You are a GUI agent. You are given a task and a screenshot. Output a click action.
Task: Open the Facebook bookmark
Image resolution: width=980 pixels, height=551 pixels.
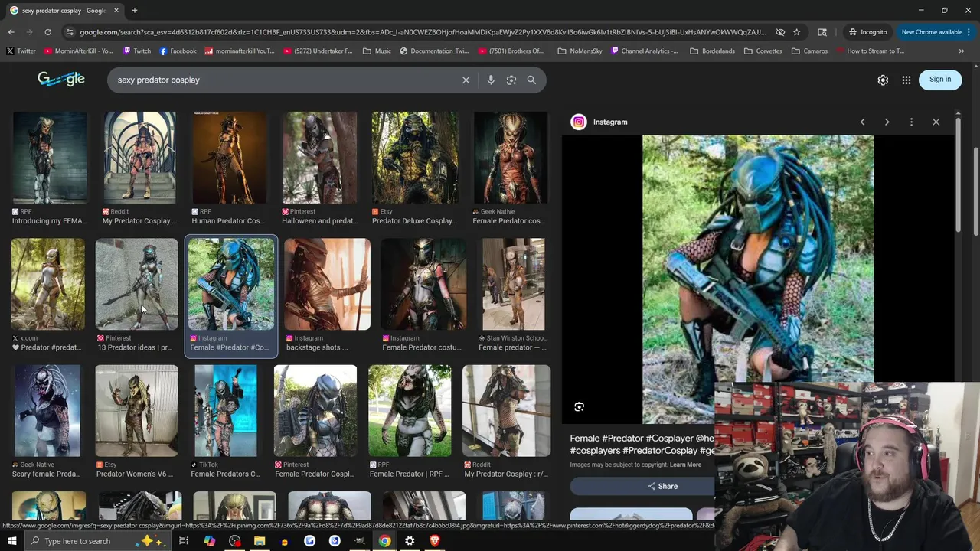178,51
